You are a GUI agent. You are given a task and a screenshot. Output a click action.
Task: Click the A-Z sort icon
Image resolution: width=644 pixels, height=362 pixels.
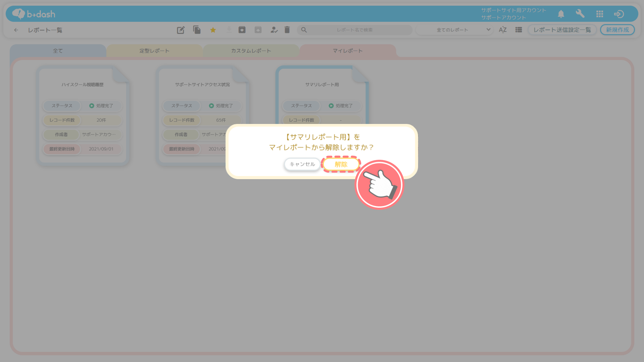coord(503,30)
